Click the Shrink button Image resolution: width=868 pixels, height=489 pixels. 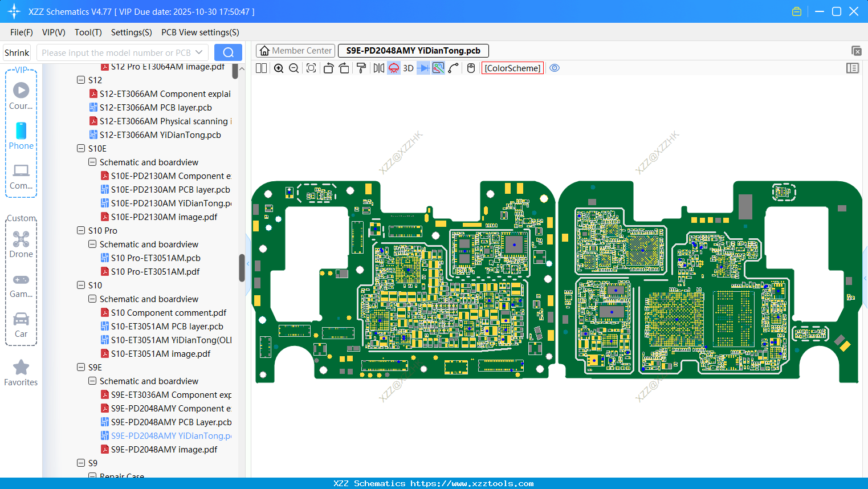[17, 52]
